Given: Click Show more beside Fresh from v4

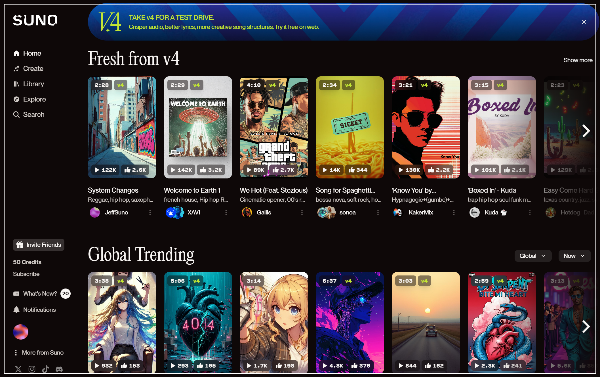Looking at the screenshot, I should [x=578, y=60].
